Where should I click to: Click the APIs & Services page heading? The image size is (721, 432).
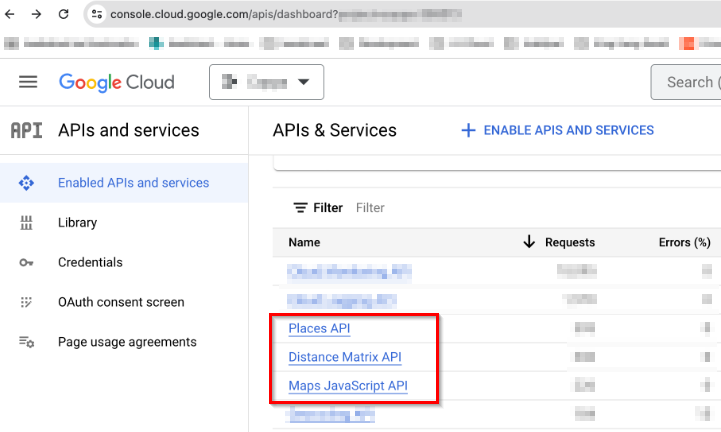335,130
